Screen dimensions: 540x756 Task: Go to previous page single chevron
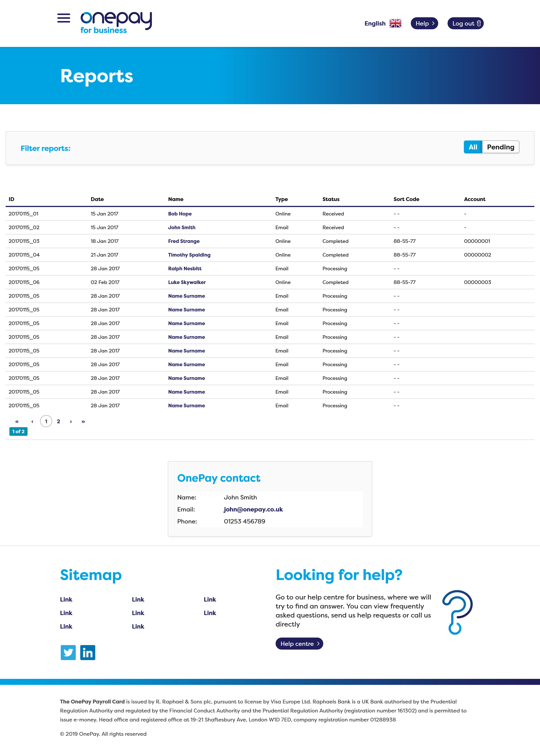click(x=32, y=421)
